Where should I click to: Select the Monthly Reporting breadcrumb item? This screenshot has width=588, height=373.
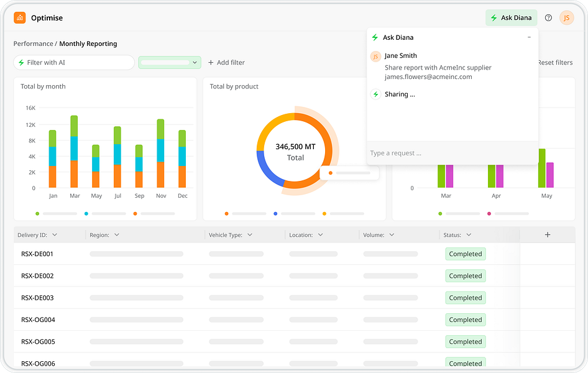pyautogui.click(x=88, y=44)
